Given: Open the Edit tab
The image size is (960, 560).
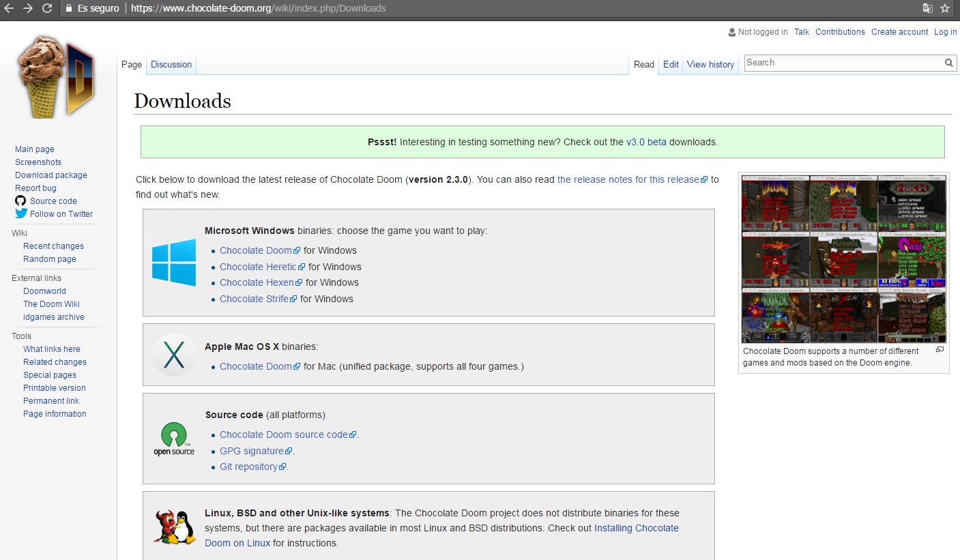Looking at the screenshot, I should coord(671,64).
